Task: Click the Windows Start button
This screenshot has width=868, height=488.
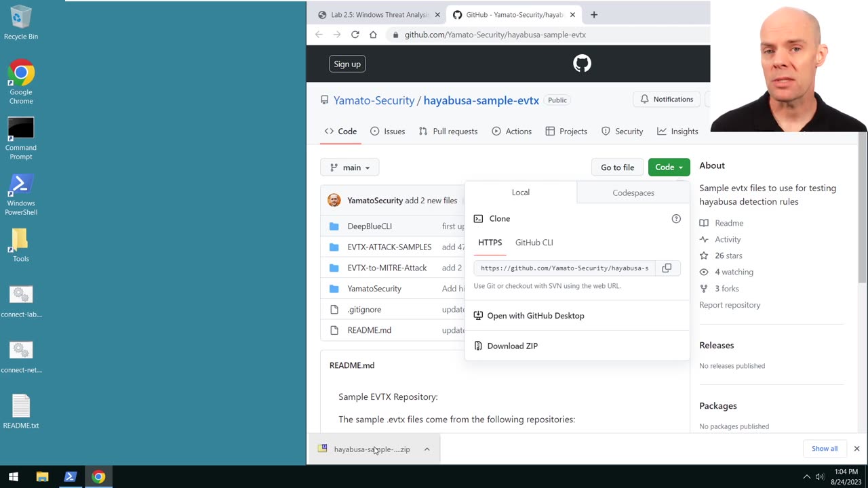Action: click(x=13, y=477)
